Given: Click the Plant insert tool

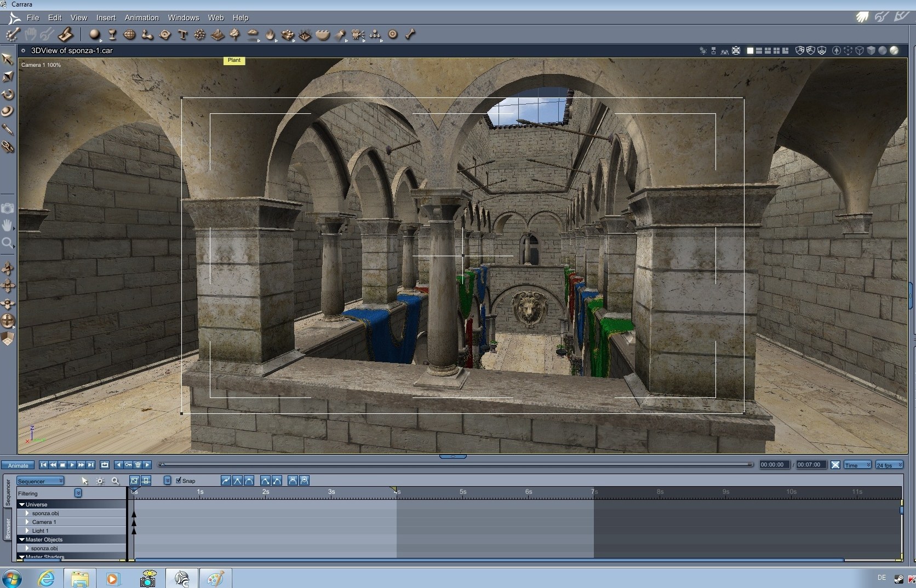Looking at the screenshot, I should 235,34.
